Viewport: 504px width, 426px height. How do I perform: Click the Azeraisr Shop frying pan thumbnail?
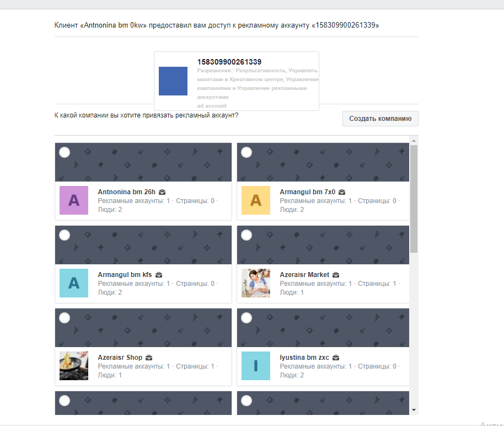pyautogui.click(x=74, y=366)
